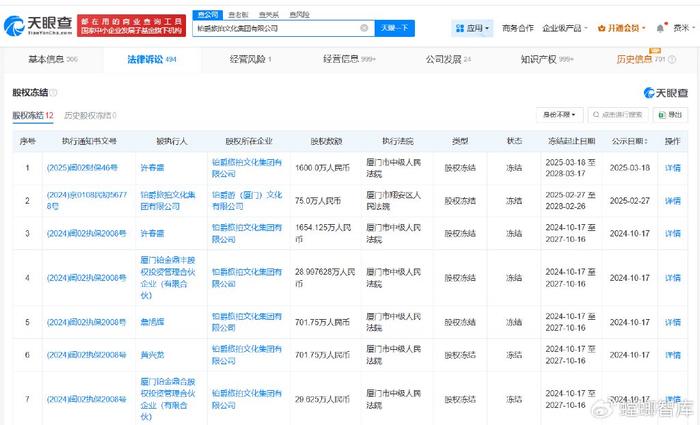
Task: Open the 公司发展 tab
Action: click(x=448, y=59)
